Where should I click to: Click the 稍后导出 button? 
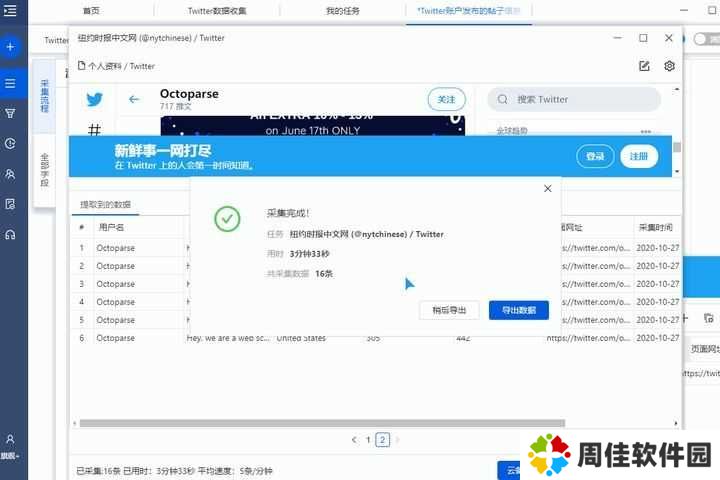tap(449, 311)
